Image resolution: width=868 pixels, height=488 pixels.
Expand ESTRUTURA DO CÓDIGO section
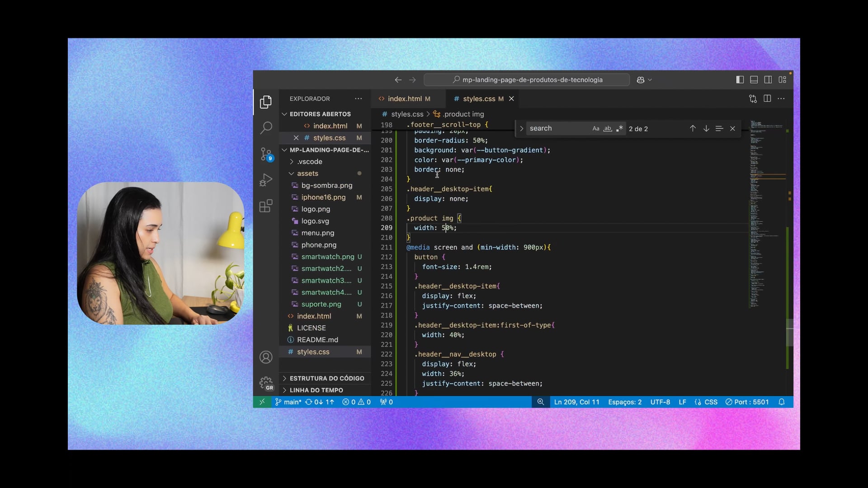tap(326, 378)
